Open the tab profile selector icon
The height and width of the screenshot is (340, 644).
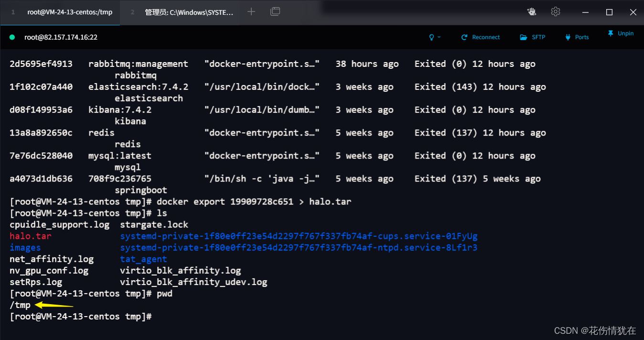(x=275, y=12)
